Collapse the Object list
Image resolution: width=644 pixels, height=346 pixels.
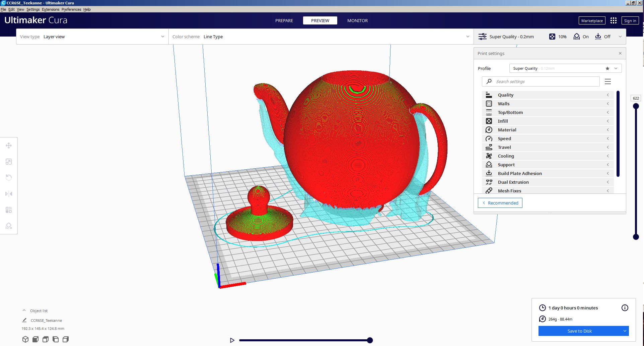(24, 310)
